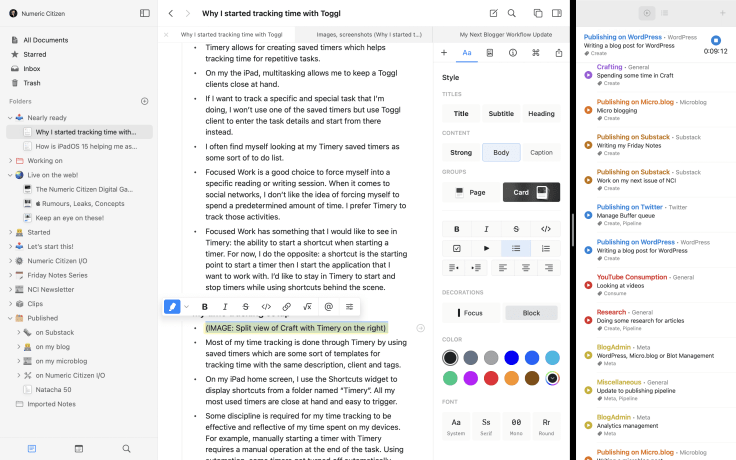
Task: Apply the Heading style
Action: (541, 114)
